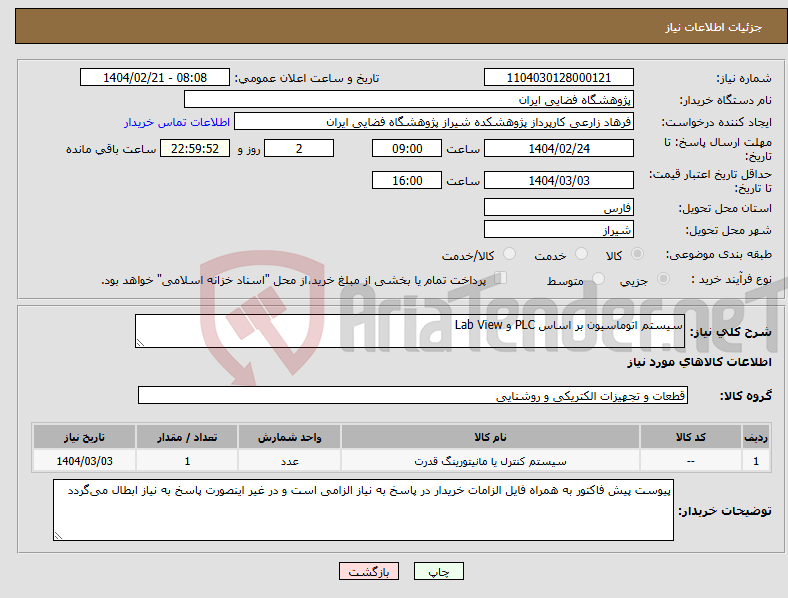Click the validity time field 16:00

click(407, 180)
